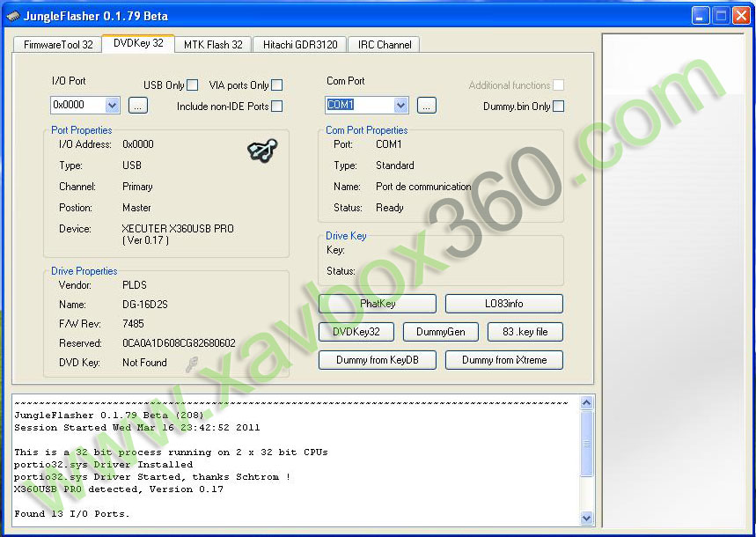This screenshot has height=537, width=756.
Task: Toggle the Additional functions checkbox
Action: (558, 85)
